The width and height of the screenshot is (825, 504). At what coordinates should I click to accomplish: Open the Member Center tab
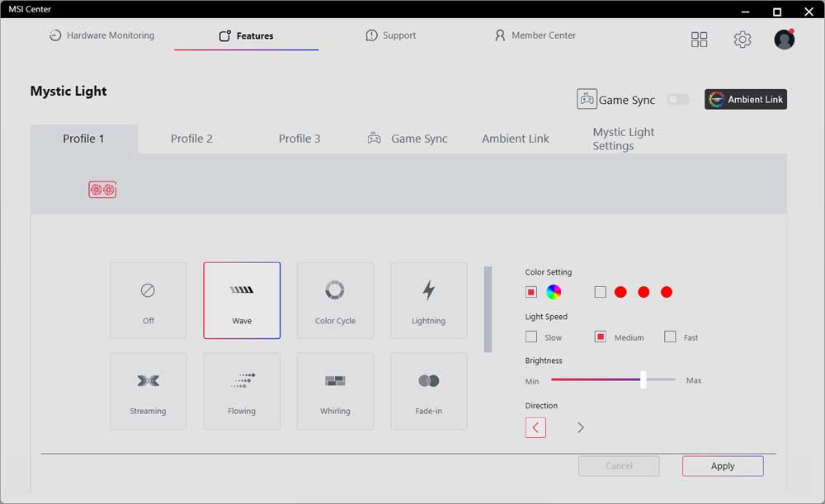(x=535, y=35)
